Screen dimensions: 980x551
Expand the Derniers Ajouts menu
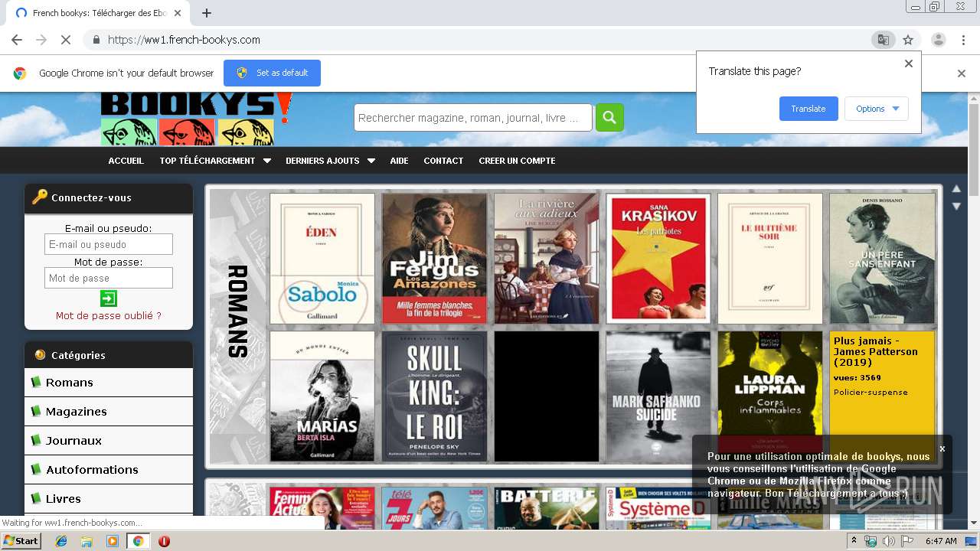[330, 161]
